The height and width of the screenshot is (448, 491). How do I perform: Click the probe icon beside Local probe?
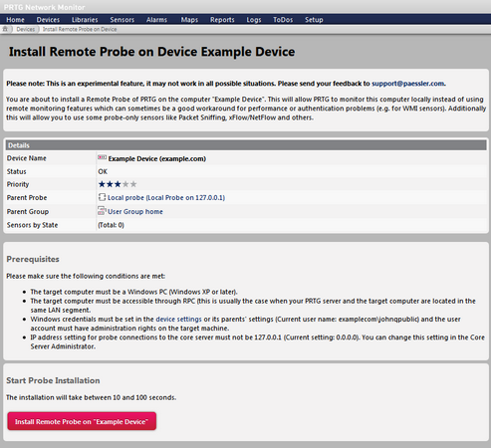point(102,197)
